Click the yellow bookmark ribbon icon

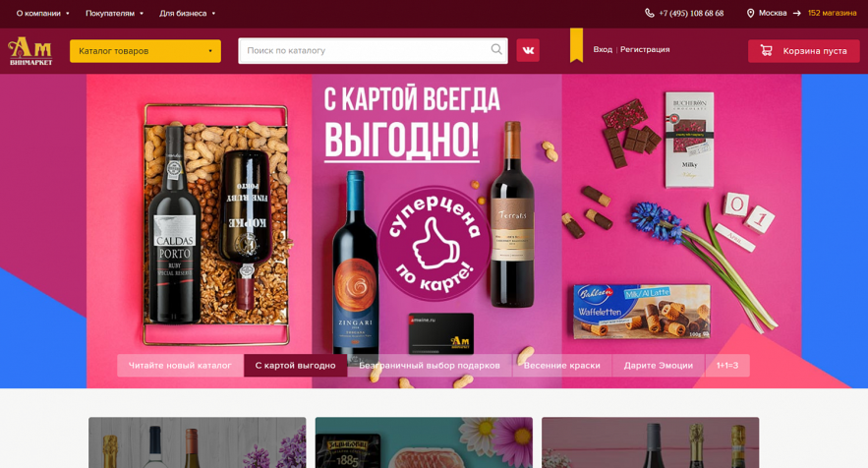(576, 45)
